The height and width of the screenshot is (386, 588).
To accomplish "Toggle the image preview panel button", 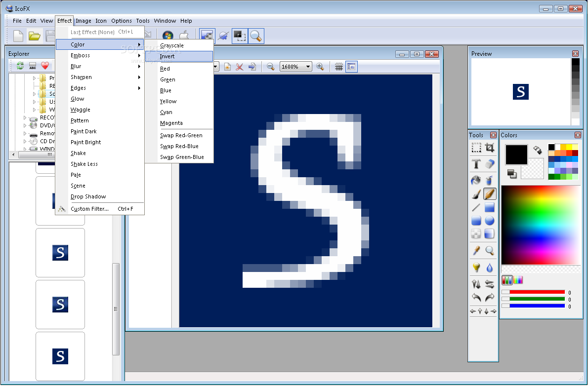I will point(351,67).
